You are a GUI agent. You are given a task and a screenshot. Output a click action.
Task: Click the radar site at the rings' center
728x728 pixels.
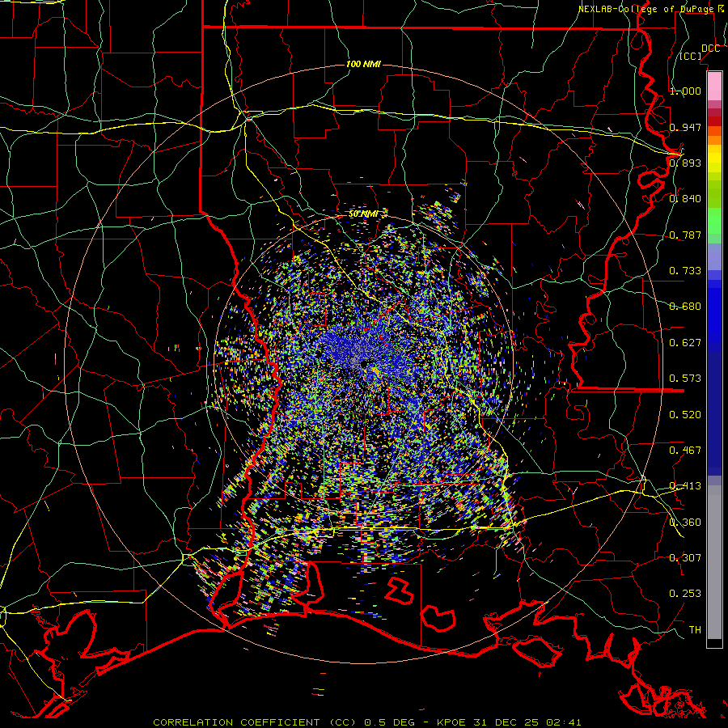point(363,363)
